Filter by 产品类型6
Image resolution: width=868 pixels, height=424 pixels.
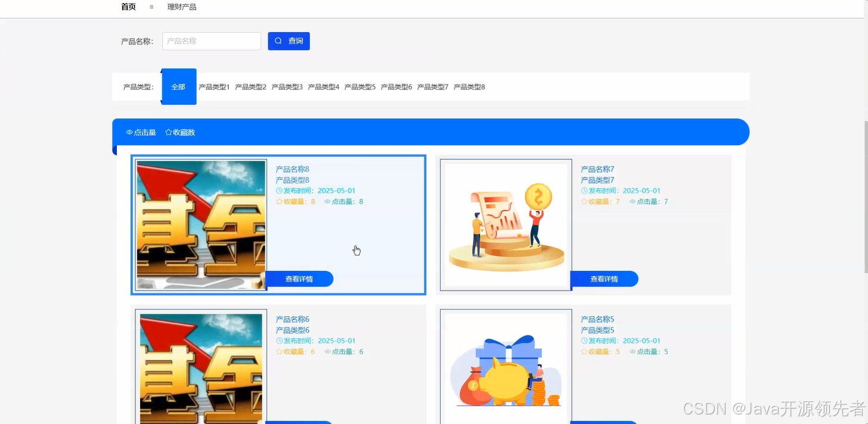(x=396, y=87)
